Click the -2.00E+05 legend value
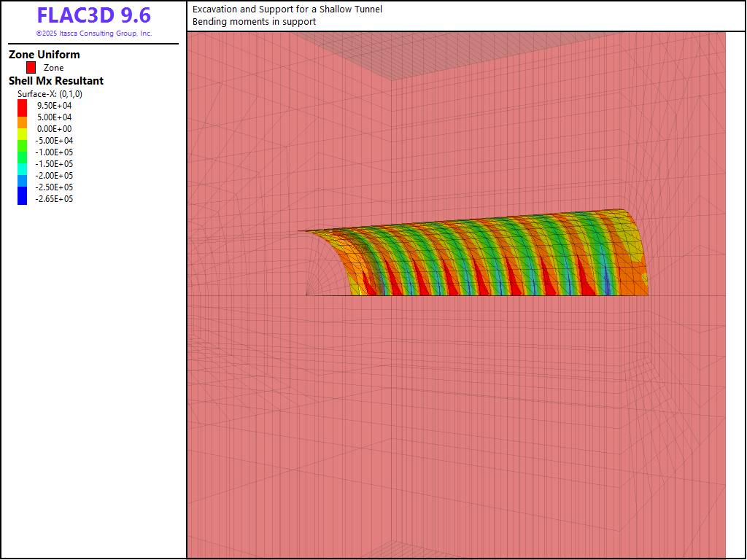 [x=55, y=175]
